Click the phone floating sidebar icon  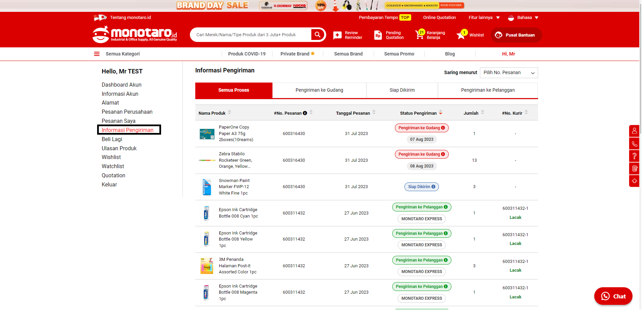634,143
